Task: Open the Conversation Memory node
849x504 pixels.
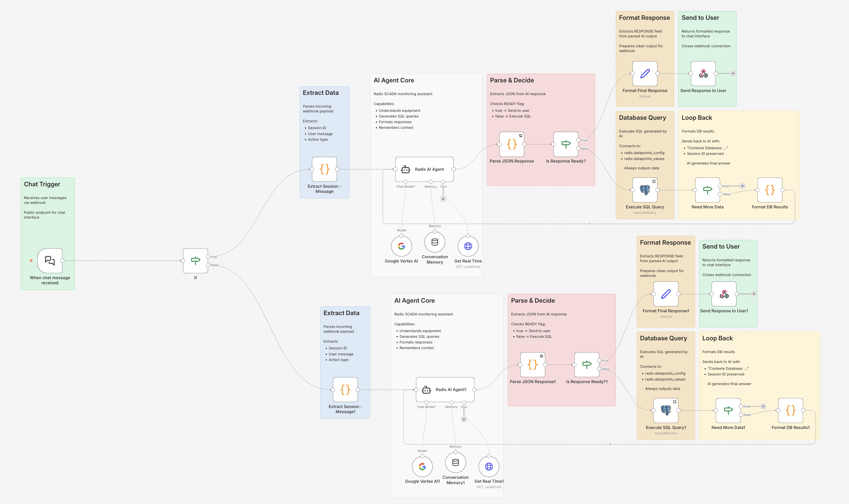Action: [x=434, y=242]
